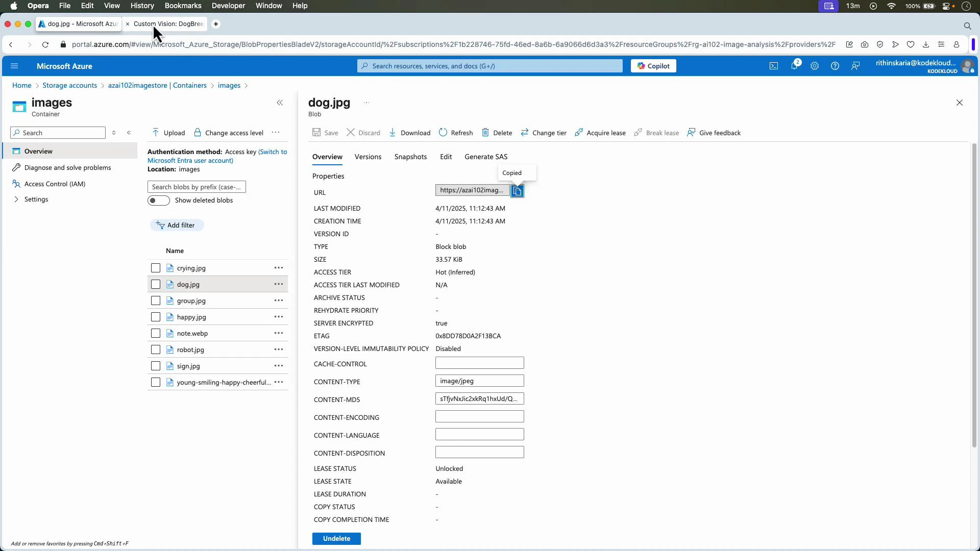This screenshot has height=551, width=980.
Task: Switch to Microsoft Entra user account link
Action: coord(217,156)
